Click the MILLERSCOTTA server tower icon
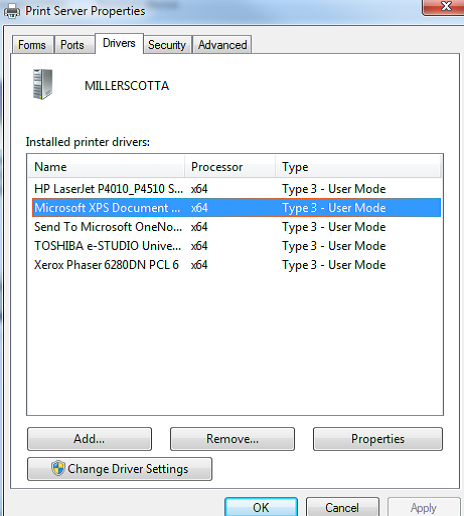This screenshot has height=516, width=464. (43, 84)
